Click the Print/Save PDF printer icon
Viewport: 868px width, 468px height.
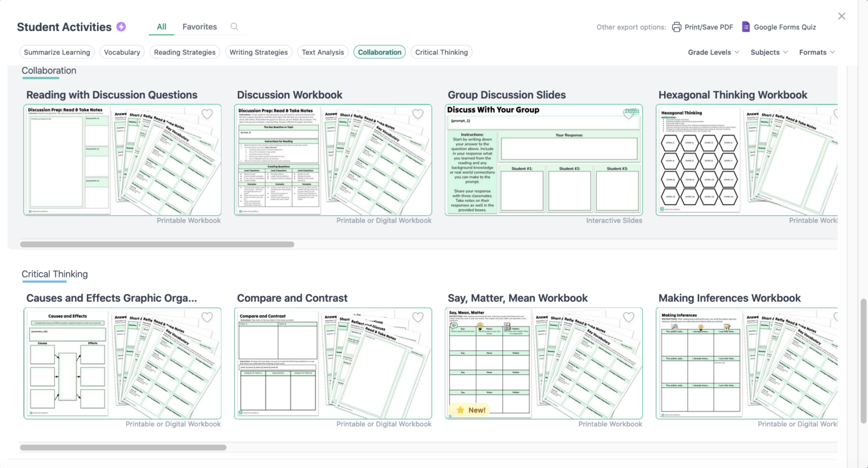676,27
